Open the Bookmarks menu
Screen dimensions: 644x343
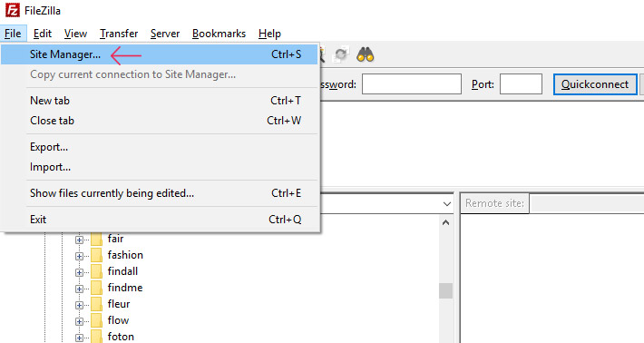pyautogui.click(x=219, y=34)
